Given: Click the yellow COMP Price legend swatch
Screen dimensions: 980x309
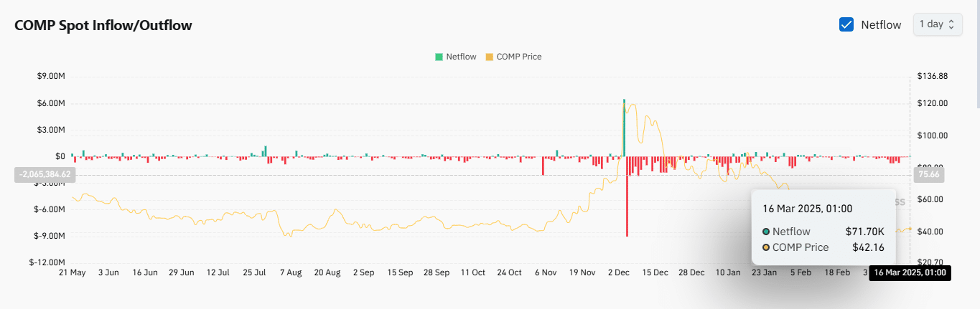Looking at the screenshot, I should tap(490, 57).
